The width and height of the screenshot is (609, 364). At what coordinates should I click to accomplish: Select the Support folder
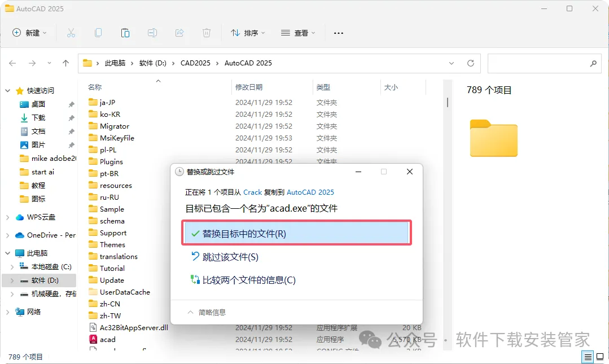[x=113, y=233]
